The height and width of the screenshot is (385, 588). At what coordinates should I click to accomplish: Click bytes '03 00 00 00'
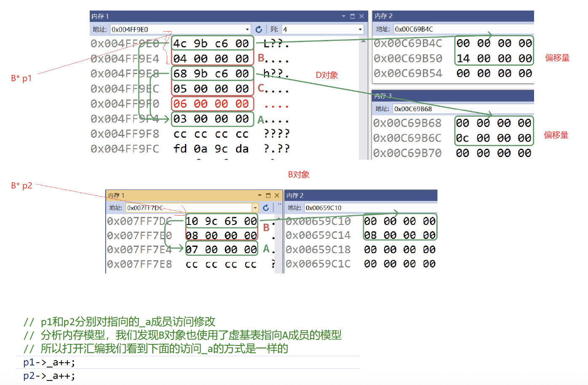[211, 119]
